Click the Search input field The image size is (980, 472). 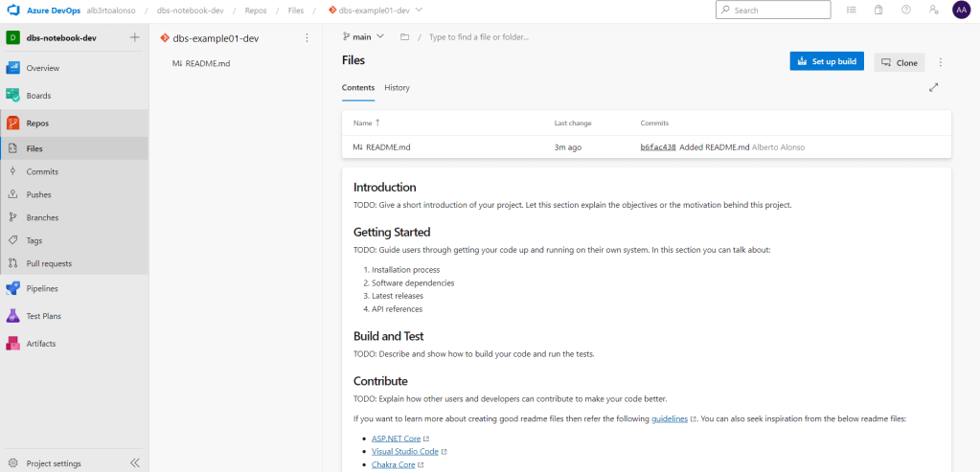click(x=776, y=10)
